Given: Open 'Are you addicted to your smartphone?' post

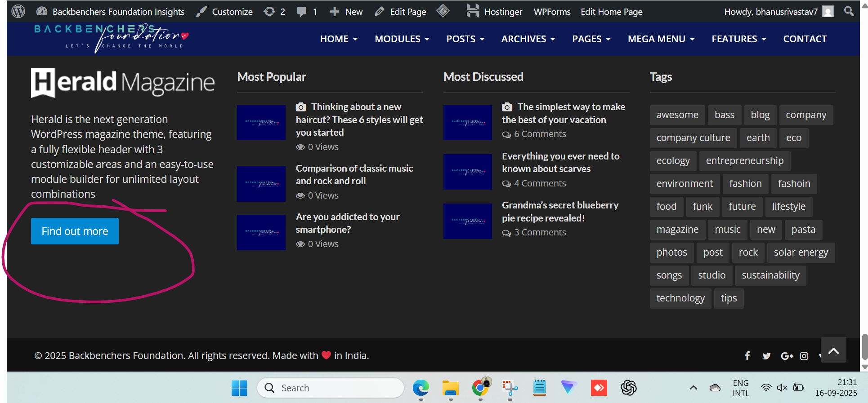Looking at the screenshot, I should [348, 223].
